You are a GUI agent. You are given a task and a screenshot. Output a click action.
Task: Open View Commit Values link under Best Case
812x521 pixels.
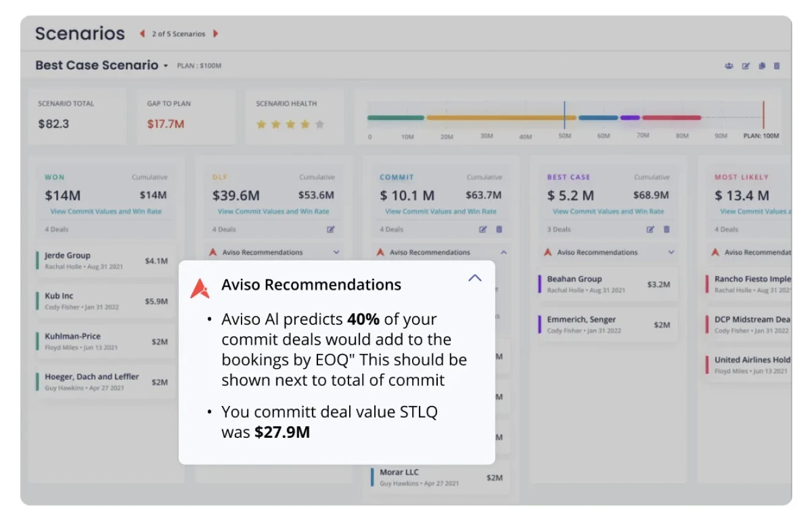[608, 212]
